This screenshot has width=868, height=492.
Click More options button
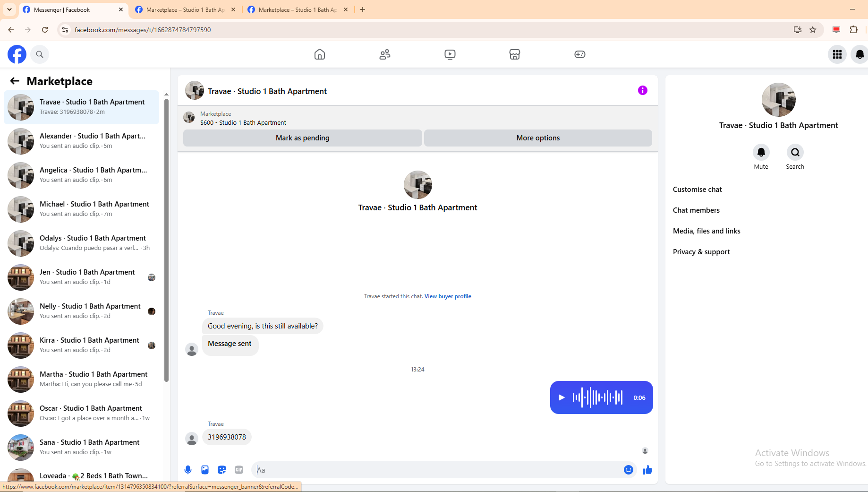click(538, 138)
